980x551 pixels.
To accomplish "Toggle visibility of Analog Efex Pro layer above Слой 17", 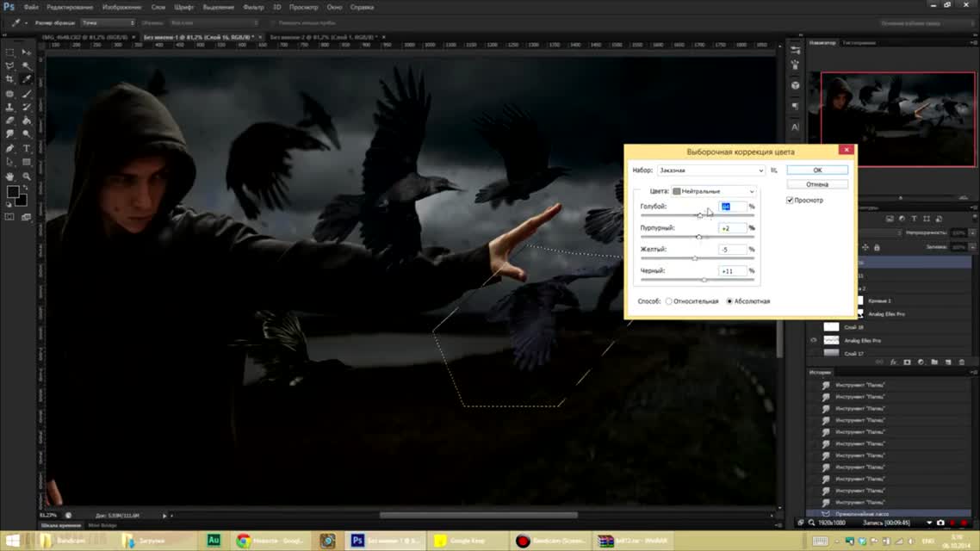I will pyautogui.click(x=814, y=340).
